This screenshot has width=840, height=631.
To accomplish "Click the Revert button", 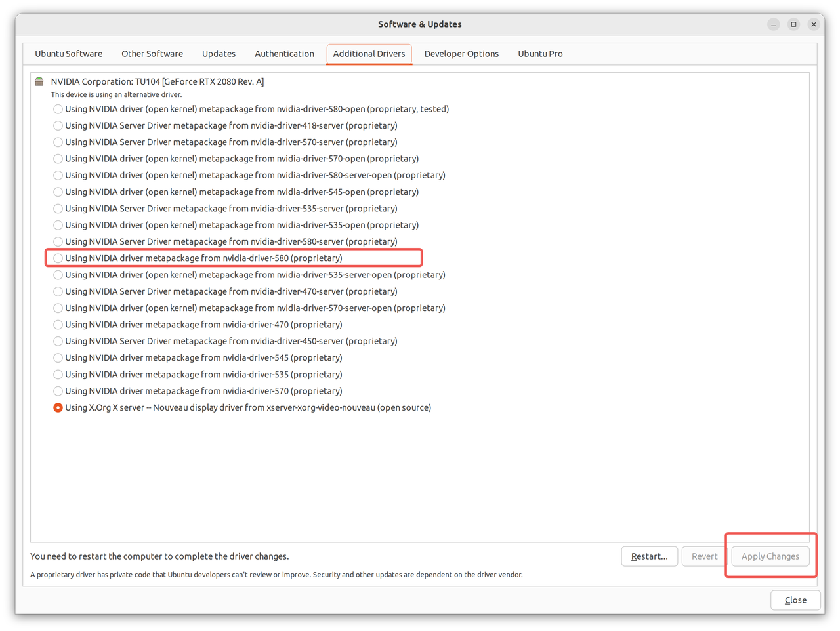I will point(705,556).
